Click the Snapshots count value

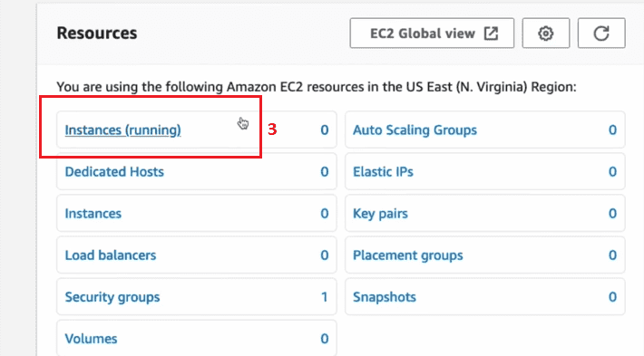click(613, 297)
